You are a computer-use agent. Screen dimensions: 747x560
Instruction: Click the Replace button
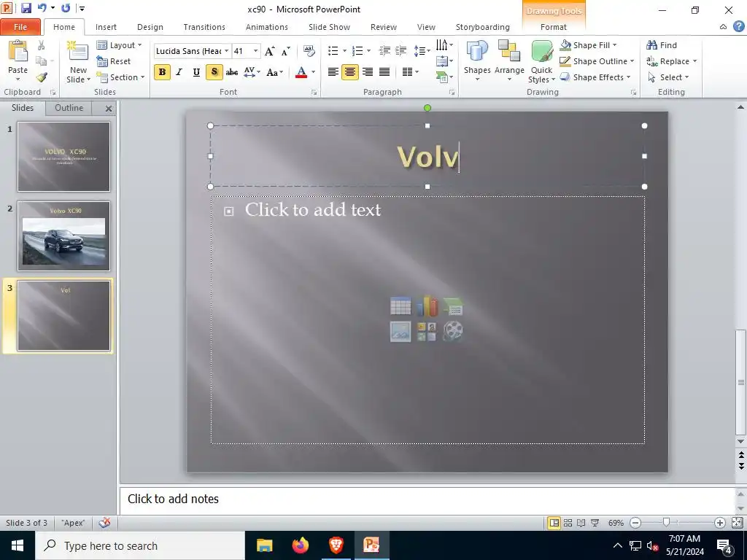672,61
